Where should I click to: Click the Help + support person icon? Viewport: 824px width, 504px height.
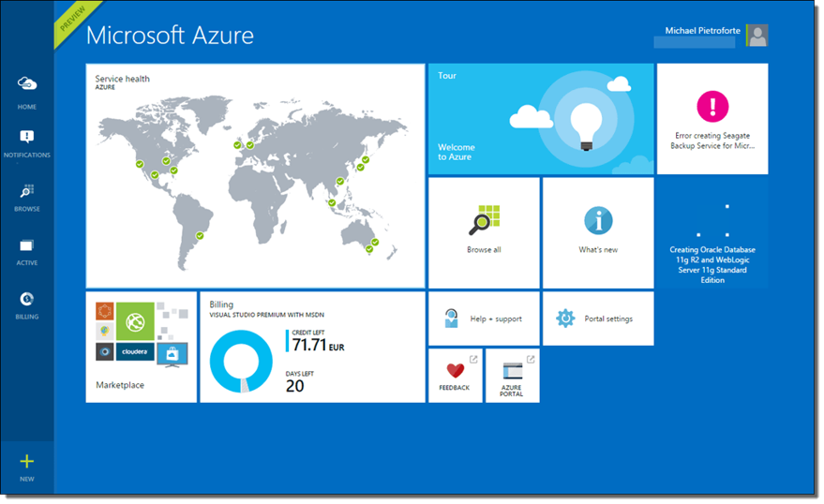[452, 319]
